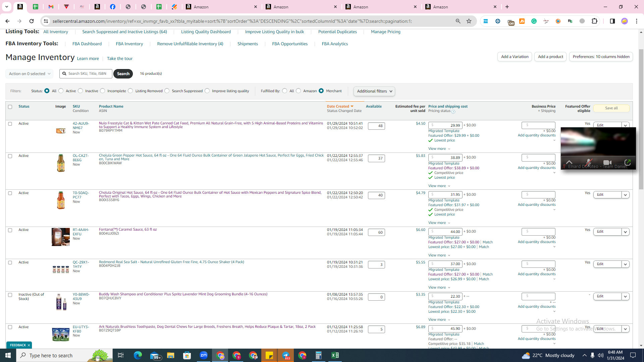Open the tab search chevron in Chrome
This screenshot has height=362, width=644.
point(6,7)
